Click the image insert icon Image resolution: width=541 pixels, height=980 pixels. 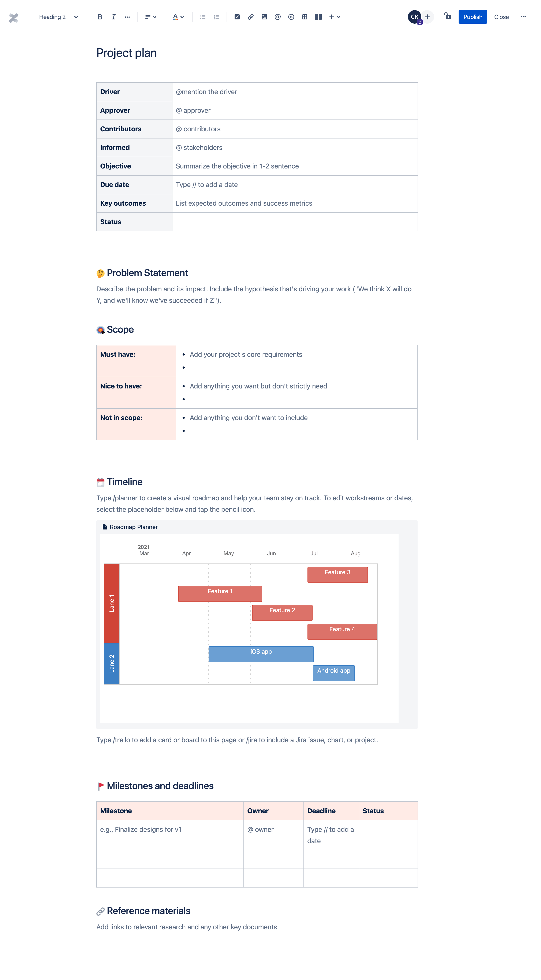pos(265,17)
